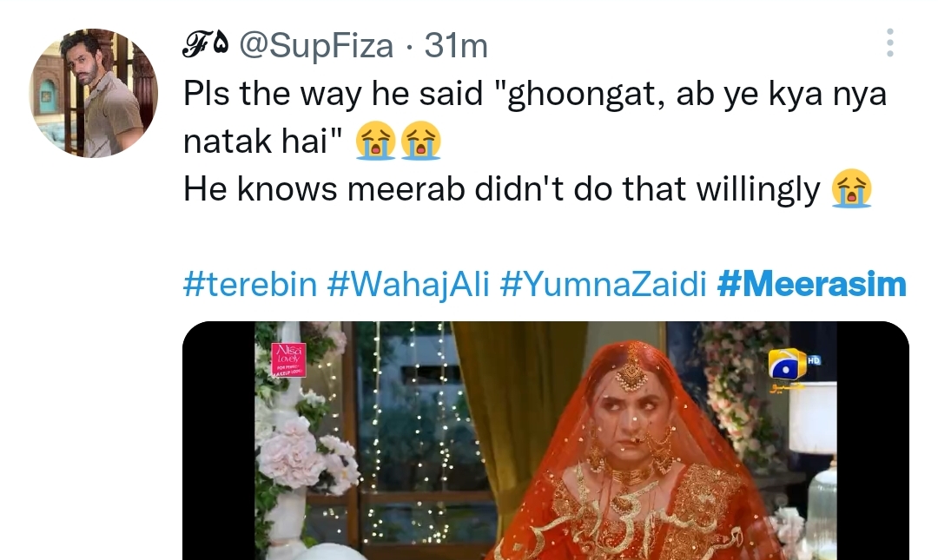Click the crying emoji after the word willingly

click(x=851, y=188)
